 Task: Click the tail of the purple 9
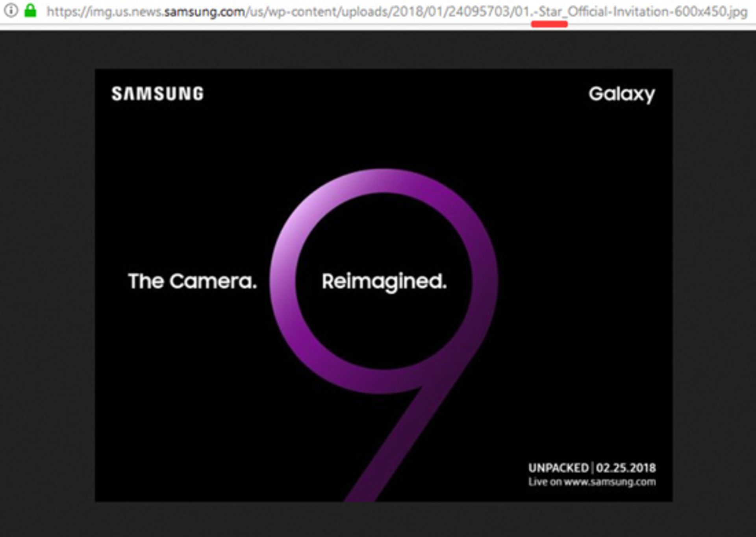[x=398, y=445]
